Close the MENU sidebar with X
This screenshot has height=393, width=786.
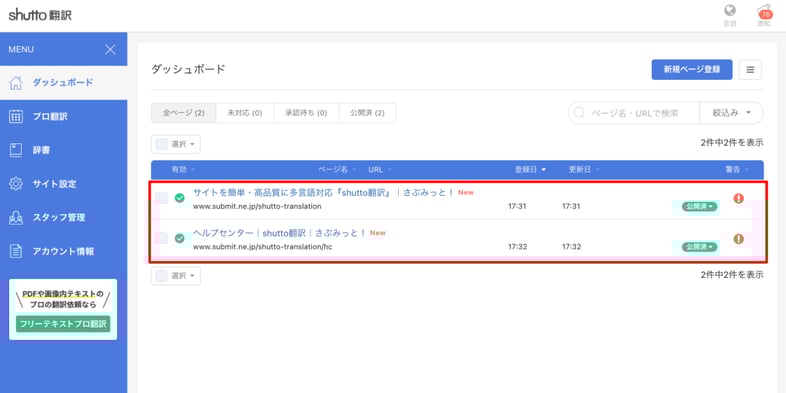tap(110, 49)
